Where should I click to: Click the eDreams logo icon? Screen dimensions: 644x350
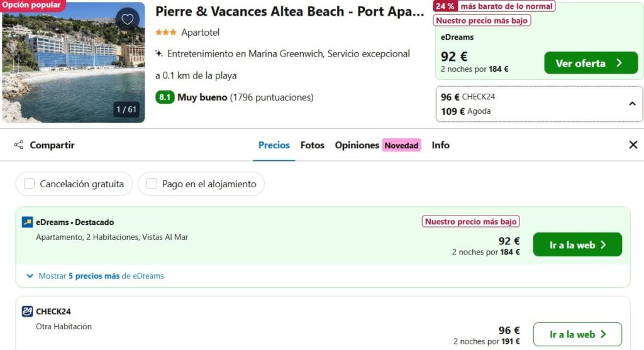point(27,222)
